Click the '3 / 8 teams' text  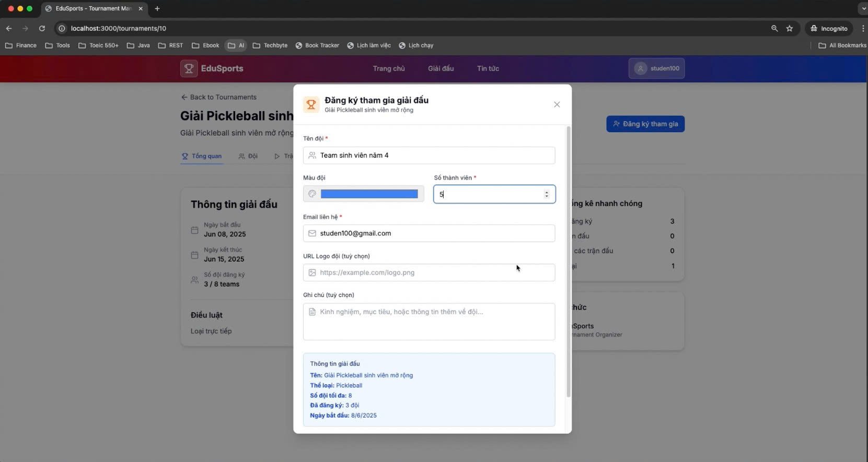[x=222, y=284]
